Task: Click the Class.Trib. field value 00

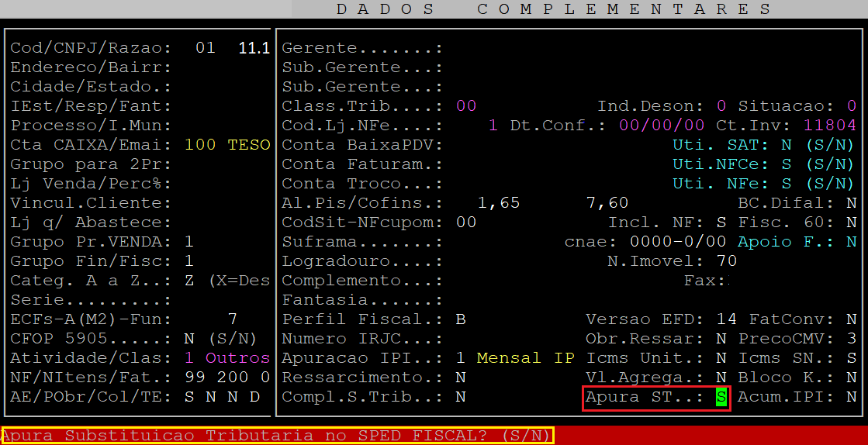Action: tap(466, 106)
